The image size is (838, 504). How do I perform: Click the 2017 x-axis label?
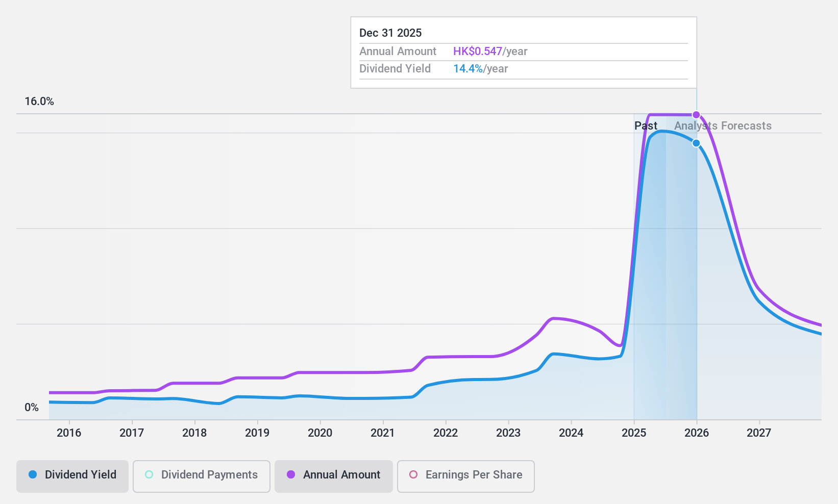132,433
